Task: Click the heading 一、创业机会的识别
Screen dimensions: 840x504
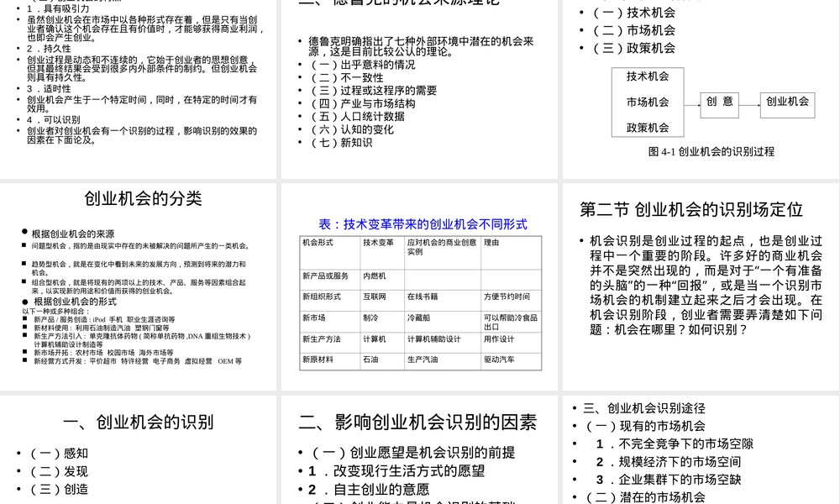Action: (x=139, y=423)
